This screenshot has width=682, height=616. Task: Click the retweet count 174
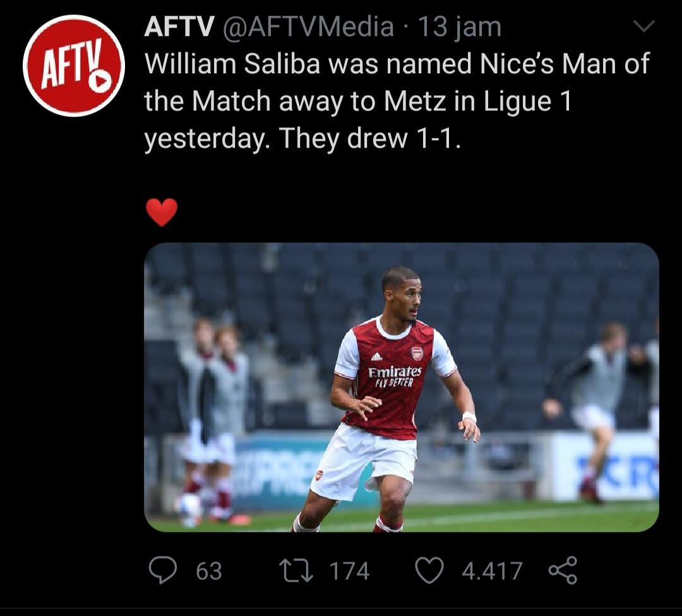click(349, 571)
